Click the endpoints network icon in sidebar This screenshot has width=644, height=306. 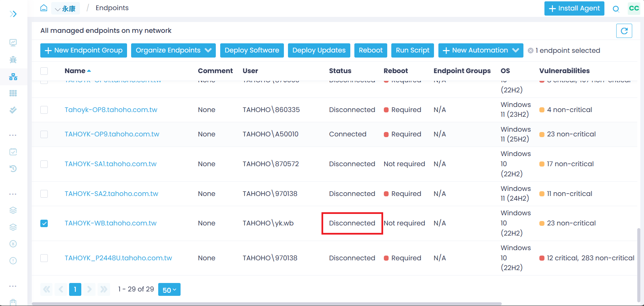[x=13, y=77]
